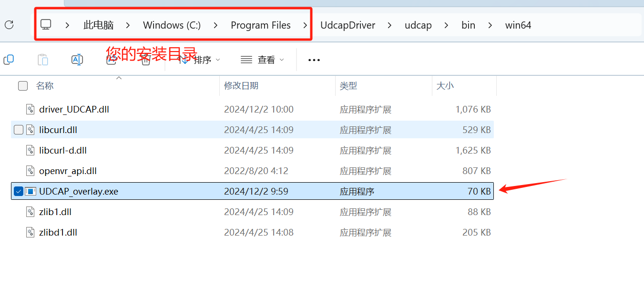The width and height of the screenshot is (644, 299).
Task: Select the libcurl.dll file name
Action: (58, 130)
